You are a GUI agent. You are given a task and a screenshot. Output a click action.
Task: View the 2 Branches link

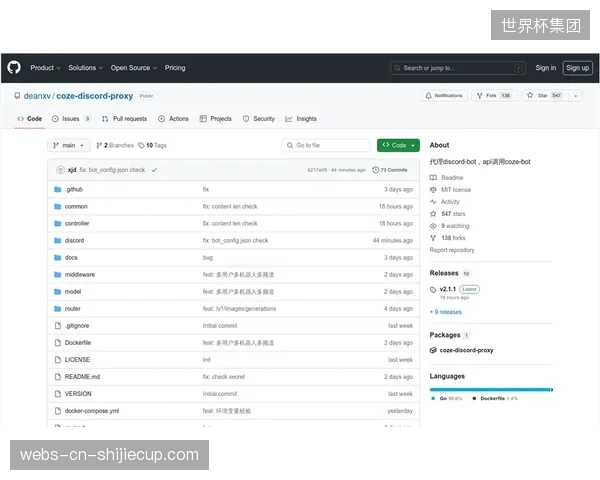coord(115,145)
